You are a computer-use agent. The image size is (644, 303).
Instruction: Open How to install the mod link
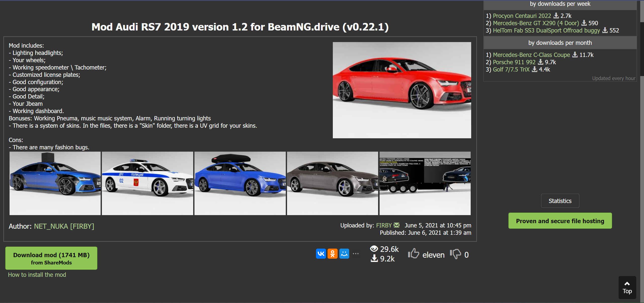click(37, 275)
